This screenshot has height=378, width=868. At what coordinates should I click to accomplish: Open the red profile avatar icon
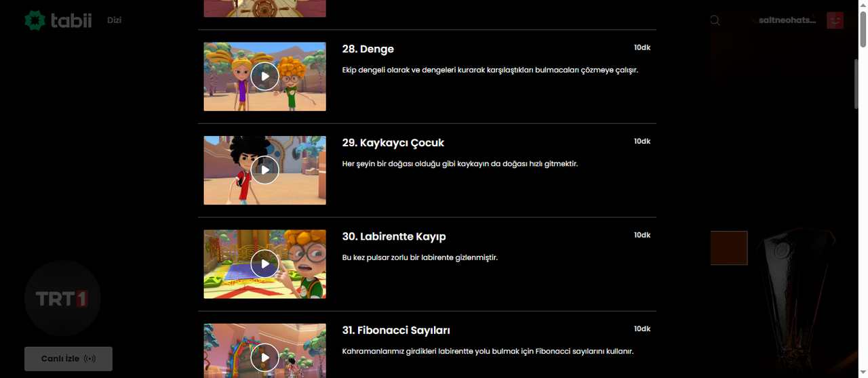pos(835,20)
